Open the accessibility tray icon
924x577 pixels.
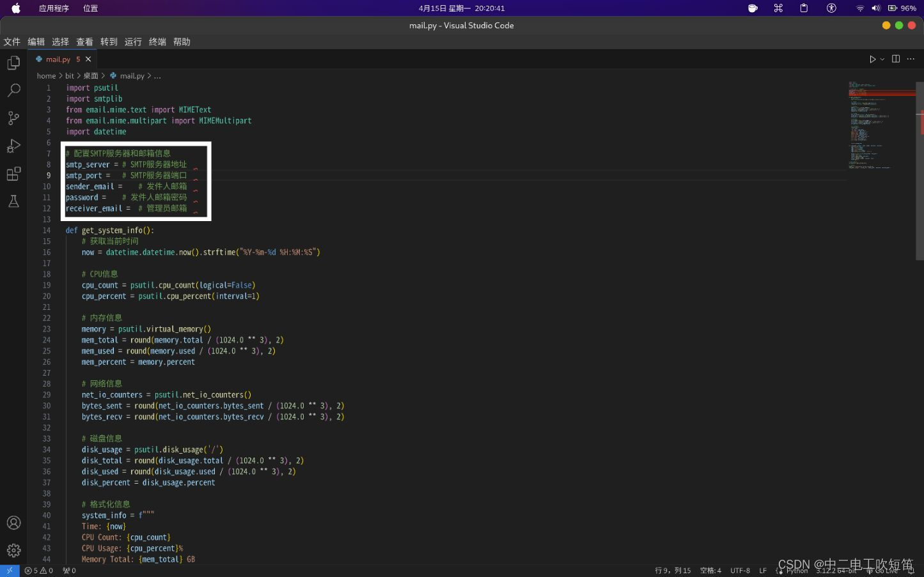click(x=831, y=8)
